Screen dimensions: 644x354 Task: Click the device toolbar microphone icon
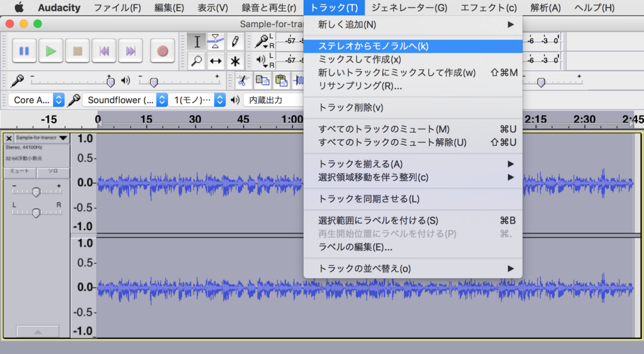[74, 100]
